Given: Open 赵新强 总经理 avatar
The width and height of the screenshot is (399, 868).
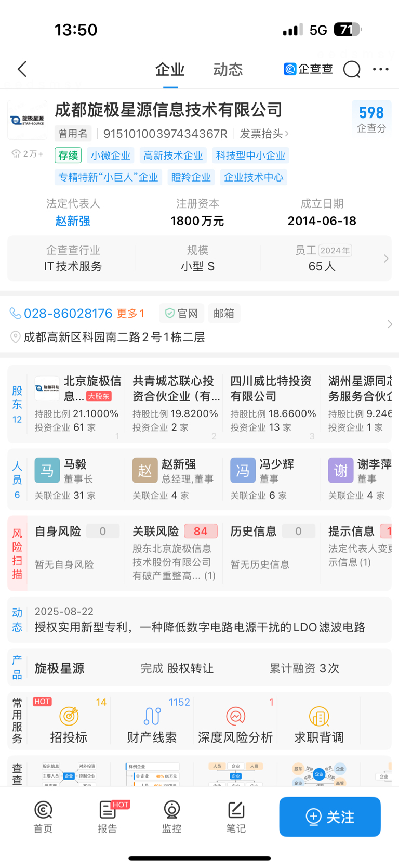Looking at the screenshot, I should 145,471.
